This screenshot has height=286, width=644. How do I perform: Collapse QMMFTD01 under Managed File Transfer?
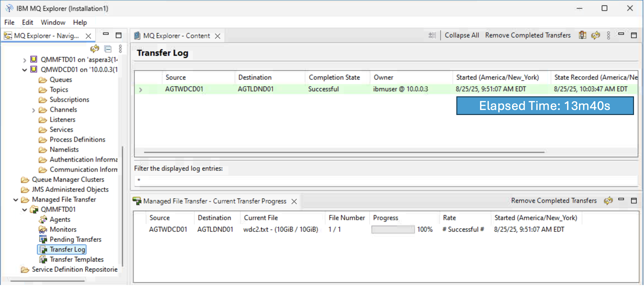pos(24,210)
